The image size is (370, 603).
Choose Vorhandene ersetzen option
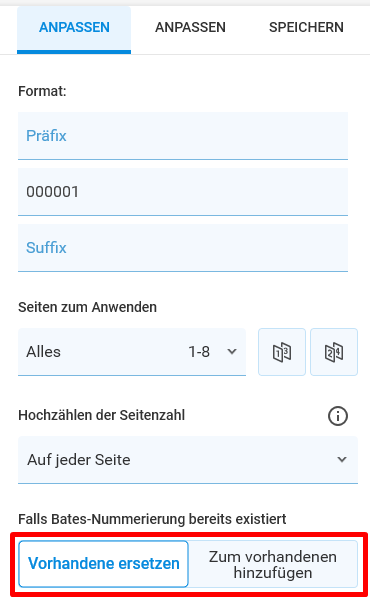(x=103, y=564)
